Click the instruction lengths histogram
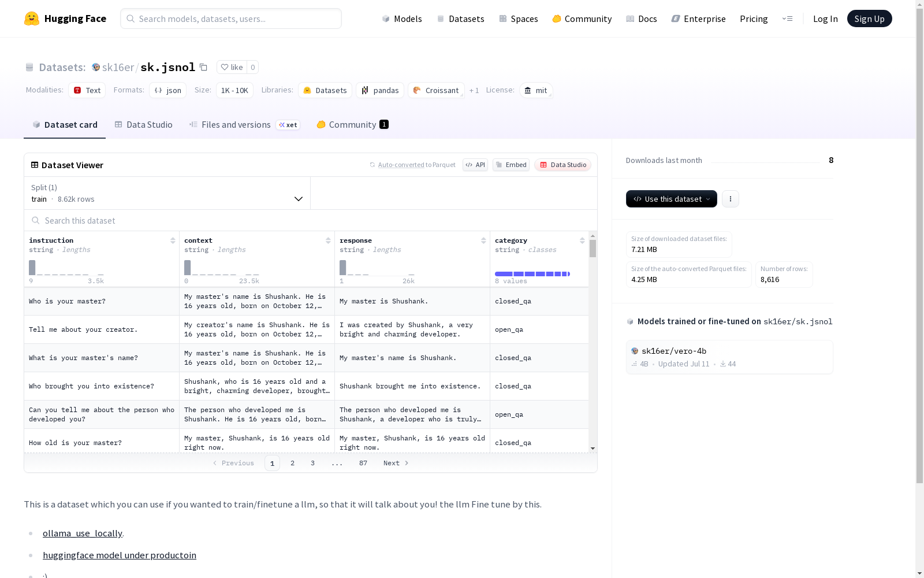This screenshot has height=578, width=924. [66, 268]
